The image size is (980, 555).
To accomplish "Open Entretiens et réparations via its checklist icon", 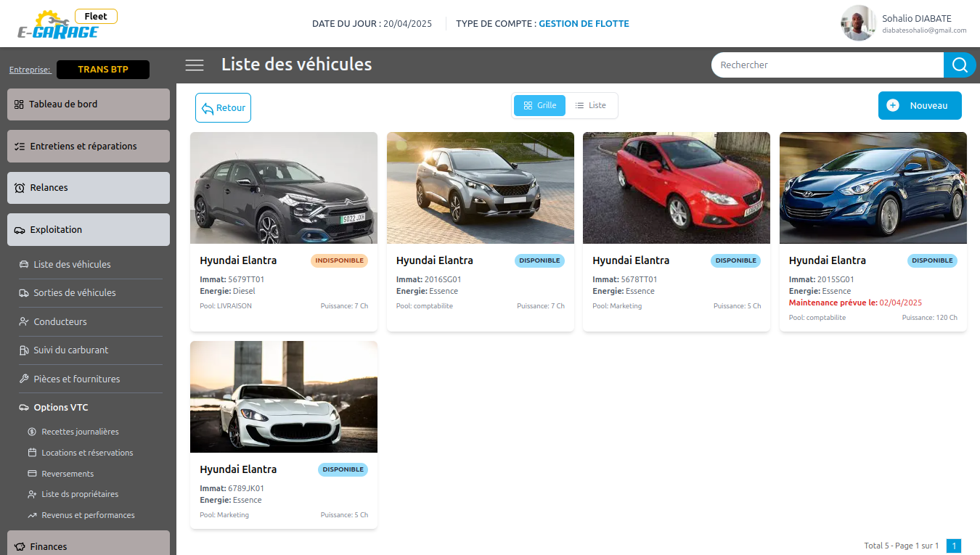I will click(x=17, y=146).
